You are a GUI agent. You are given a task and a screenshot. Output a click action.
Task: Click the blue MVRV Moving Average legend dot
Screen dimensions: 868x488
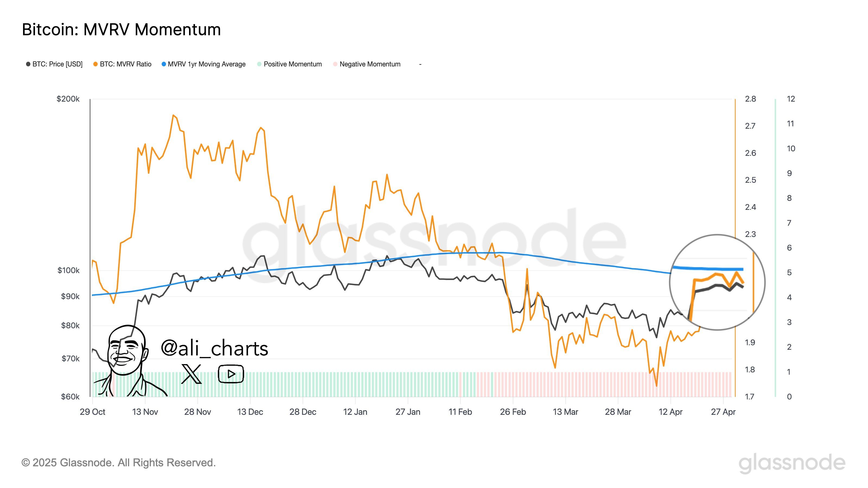coord(164,64)
